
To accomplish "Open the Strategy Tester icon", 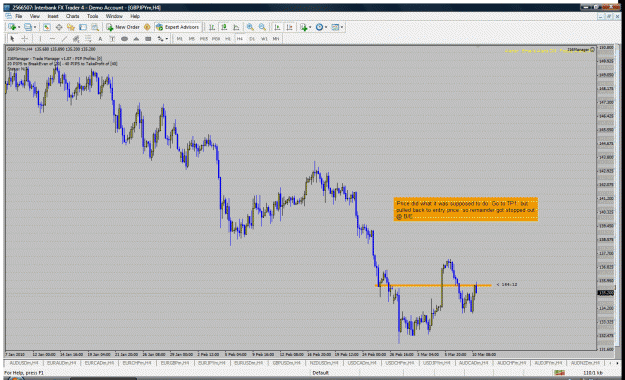I will [x=95, y=27].
